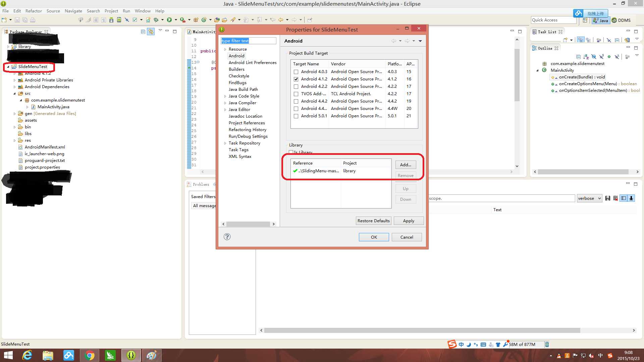644x362 pixels.
Task: Click Link with Editor in Package Explorer
Action: click(x=151, y=32)
